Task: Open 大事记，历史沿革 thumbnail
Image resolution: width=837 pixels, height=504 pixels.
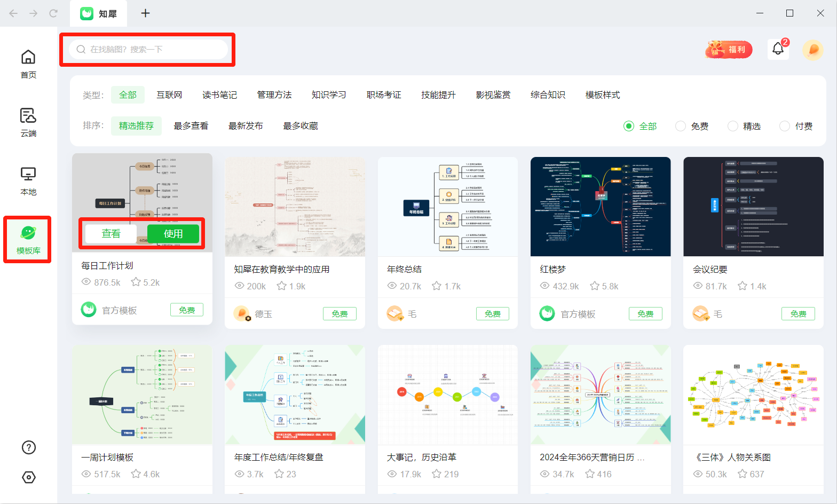Action: tap(448, 395)
